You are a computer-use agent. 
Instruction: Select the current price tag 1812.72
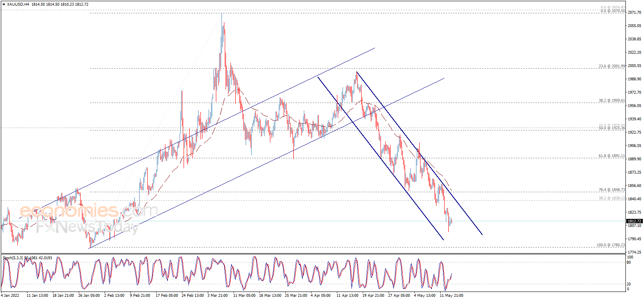pos(634,221)
